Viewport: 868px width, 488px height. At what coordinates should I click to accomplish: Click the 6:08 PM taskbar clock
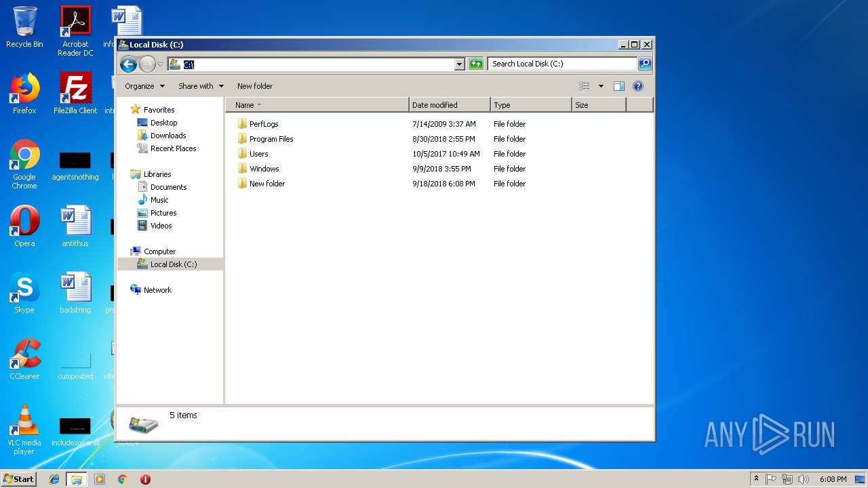click(x=833, y=479)
